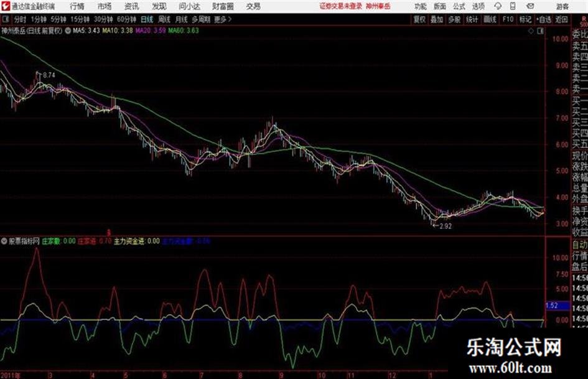
Task: Switch to the 1分钟 period tab
Action: [38, 19]
